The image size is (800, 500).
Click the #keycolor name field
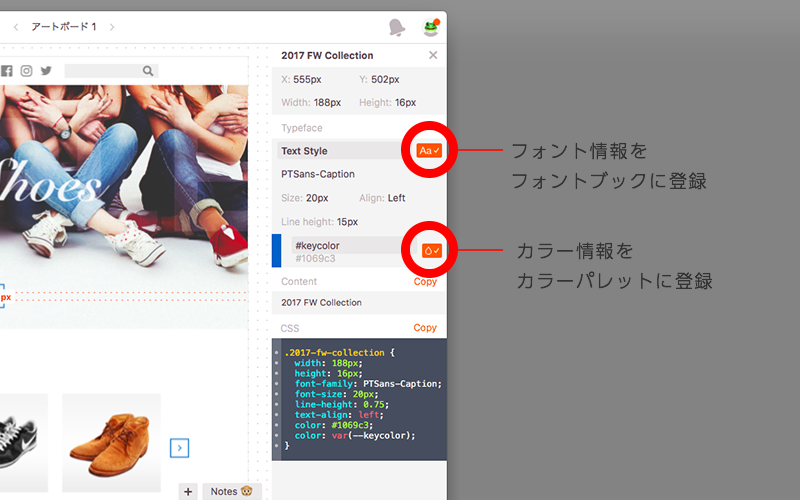pyautogui.click(x=354, y=245)
